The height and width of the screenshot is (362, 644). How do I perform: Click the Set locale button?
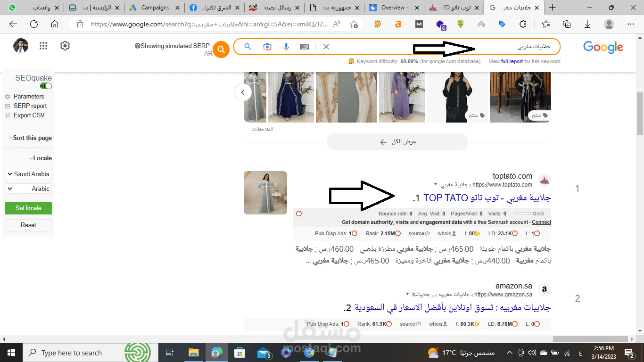[28, 208]
